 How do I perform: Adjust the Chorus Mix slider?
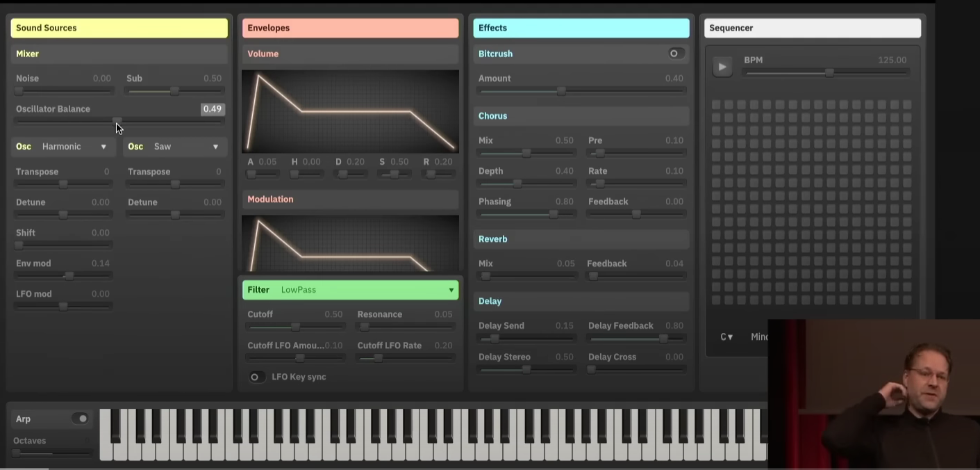[x=526, y=153]
